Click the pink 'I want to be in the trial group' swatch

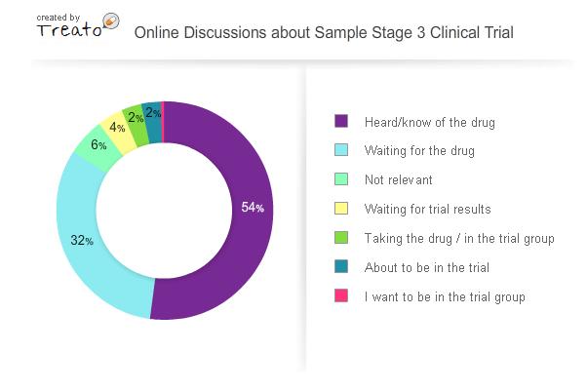[341, 296]
